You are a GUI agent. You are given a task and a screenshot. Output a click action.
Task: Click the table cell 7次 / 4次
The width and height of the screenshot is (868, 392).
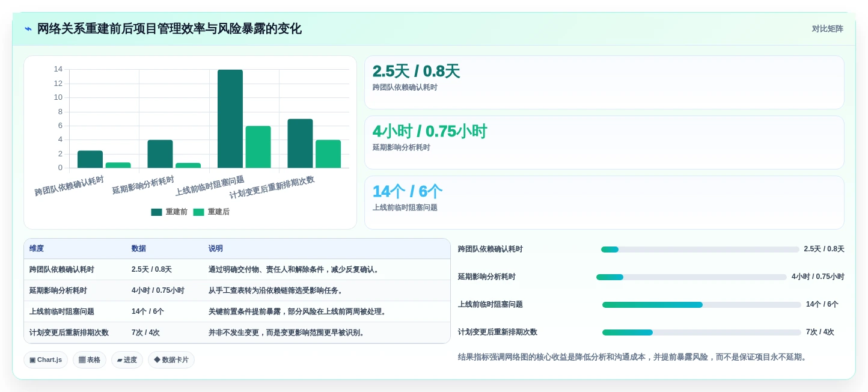click(x=146, y=333)
